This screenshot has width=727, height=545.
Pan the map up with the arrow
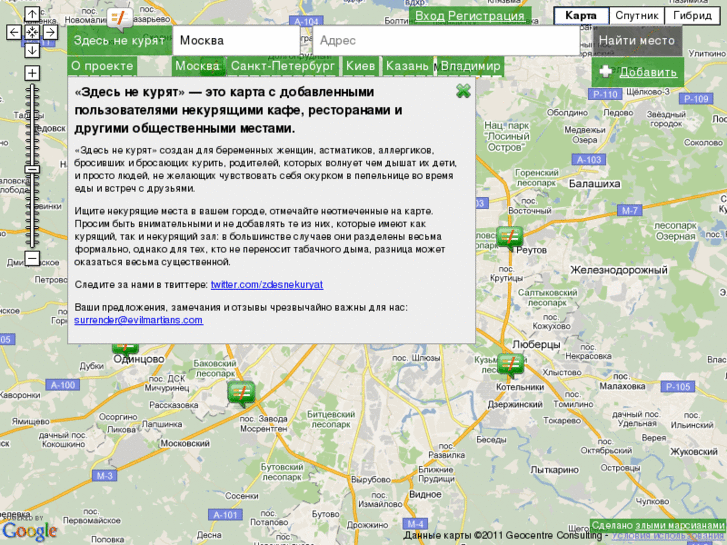[x=32, y=15]
